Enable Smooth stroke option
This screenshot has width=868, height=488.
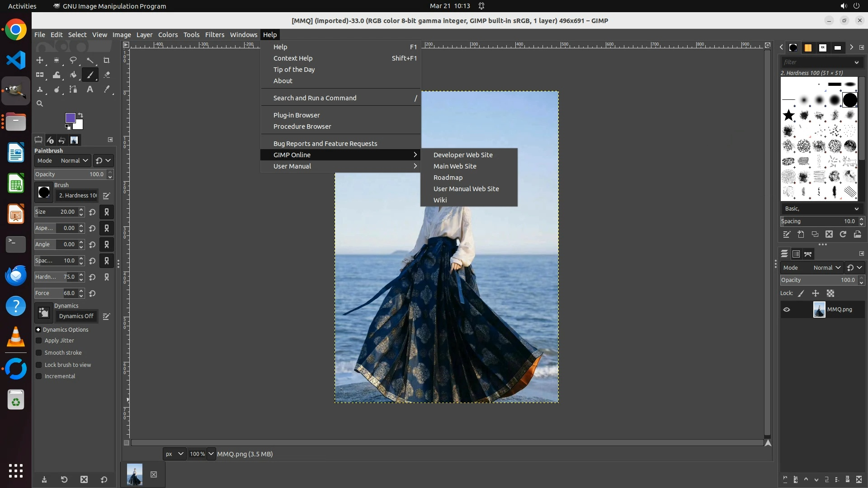[x=39, y=353]
